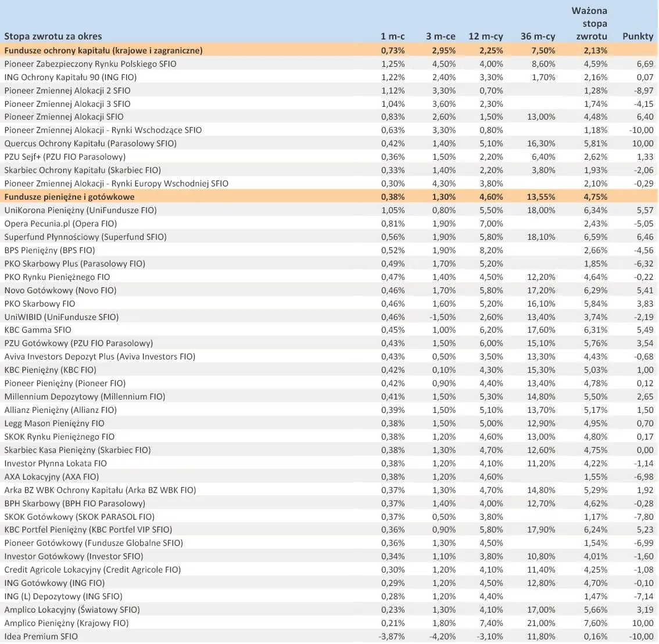Screen dimensions: 659x644
Task: Click 'Pioneer Zabezpieczony Rynku Polskiego SFIO' row name
Action: coord(90,64)
